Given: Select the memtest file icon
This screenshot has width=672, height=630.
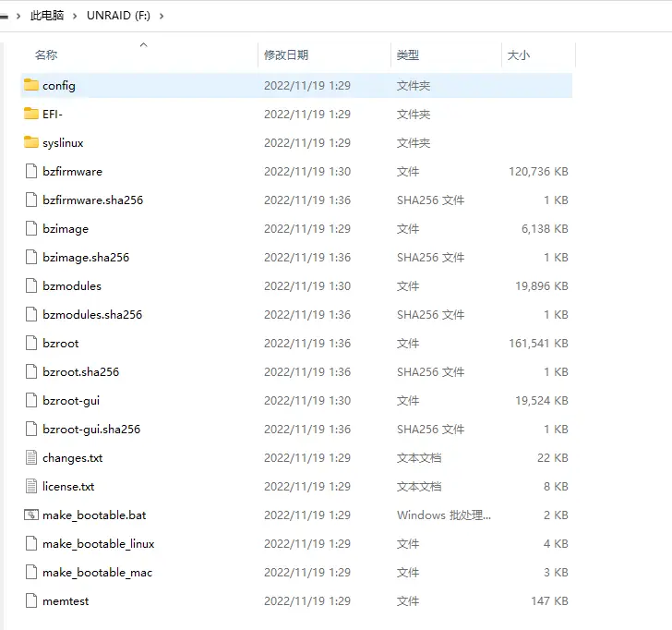Looking at the screenshot, I should [31, 601].
